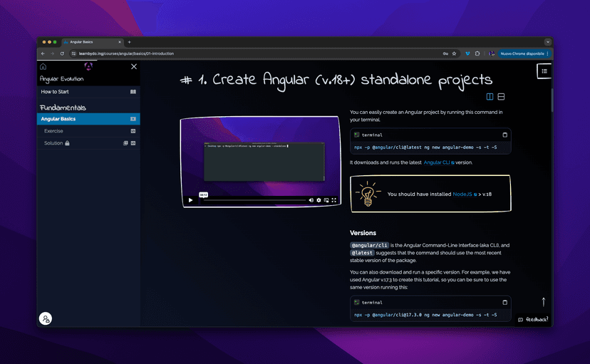Click the copy-style icon on Solution row
The height and width of the screenshot is (364, 590).
[125, 143]
